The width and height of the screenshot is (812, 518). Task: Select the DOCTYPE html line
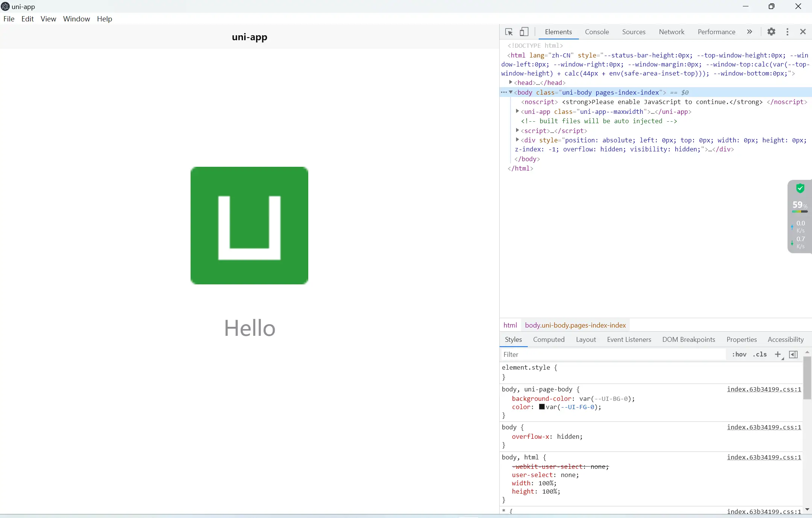click(535, 46)
